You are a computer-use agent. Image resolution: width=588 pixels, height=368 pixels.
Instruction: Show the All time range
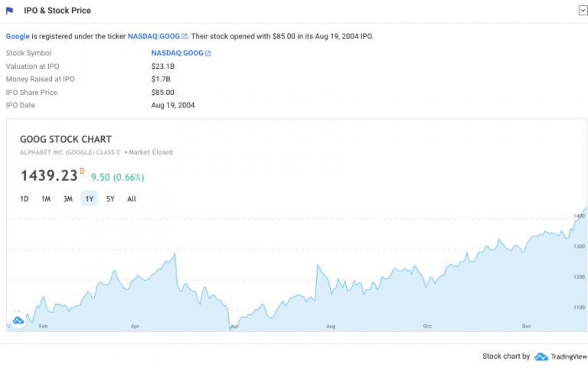pyautogui.click(x=132, y=199)
